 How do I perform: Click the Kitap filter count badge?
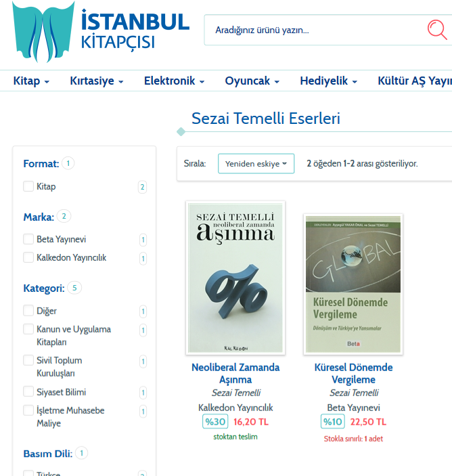click(142, 187)
